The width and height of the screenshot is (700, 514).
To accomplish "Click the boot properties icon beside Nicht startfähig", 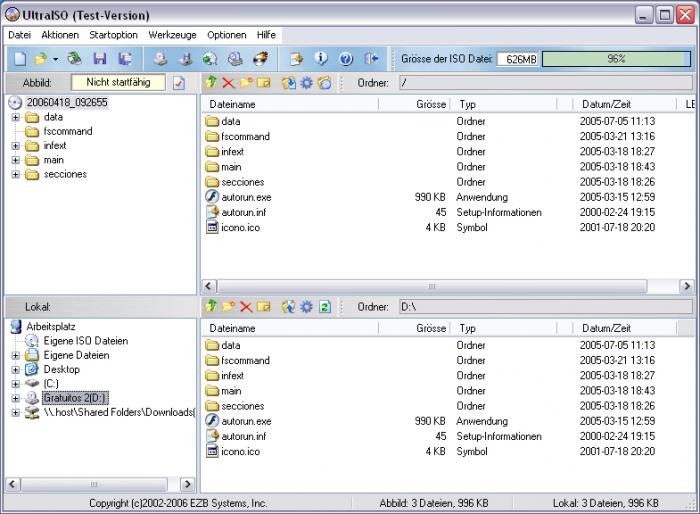I will click(179, 83).
